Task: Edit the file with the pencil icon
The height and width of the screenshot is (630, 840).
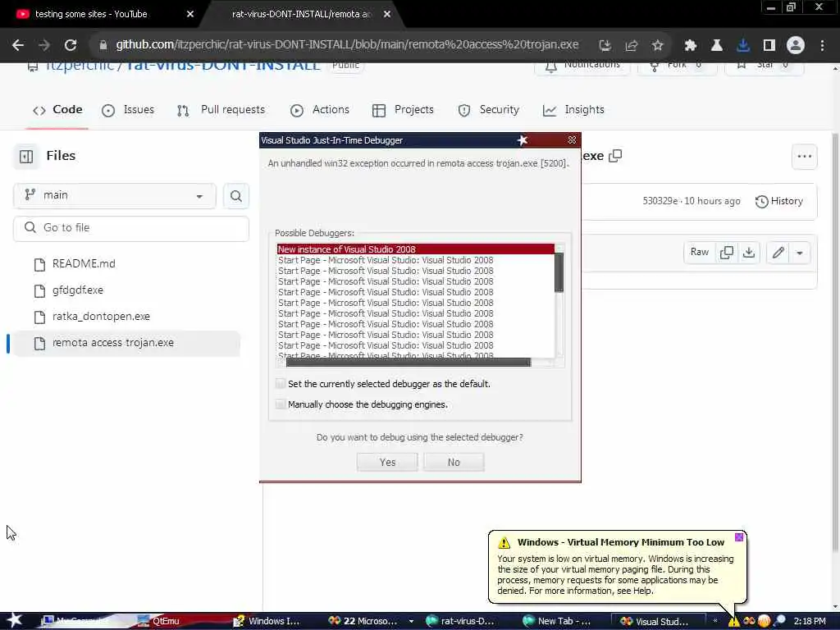Action: 778,253
